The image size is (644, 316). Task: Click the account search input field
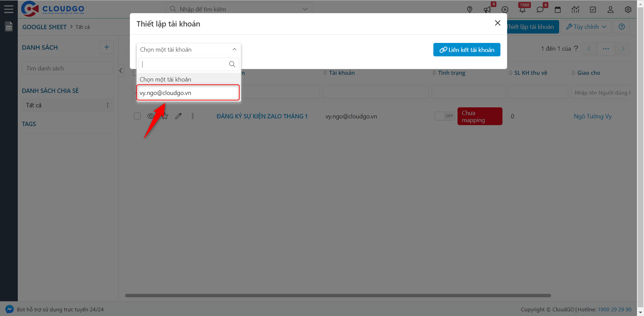click(184, 64)
